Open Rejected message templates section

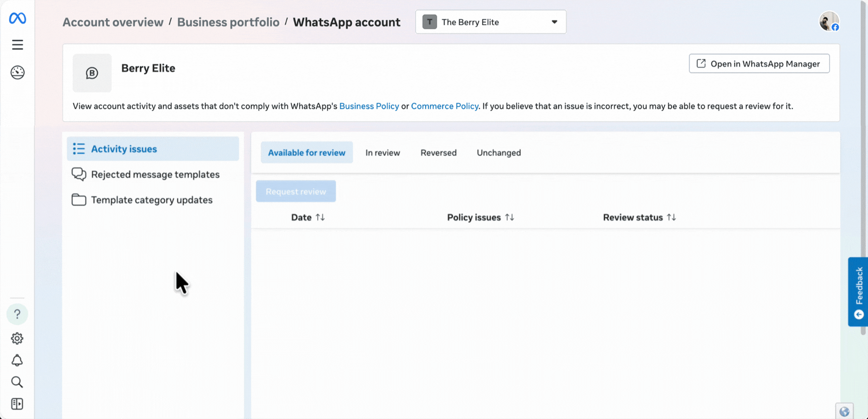click(x=153, y=175)
